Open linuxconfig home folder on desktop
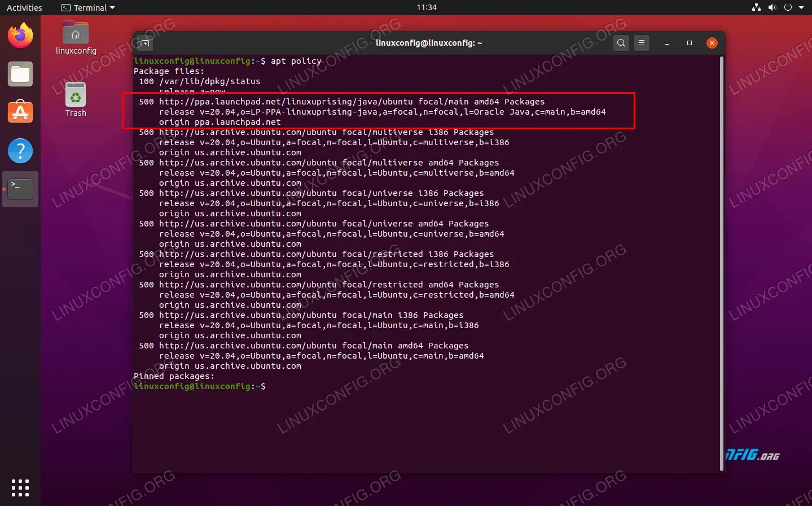 (x=76, y=38)
